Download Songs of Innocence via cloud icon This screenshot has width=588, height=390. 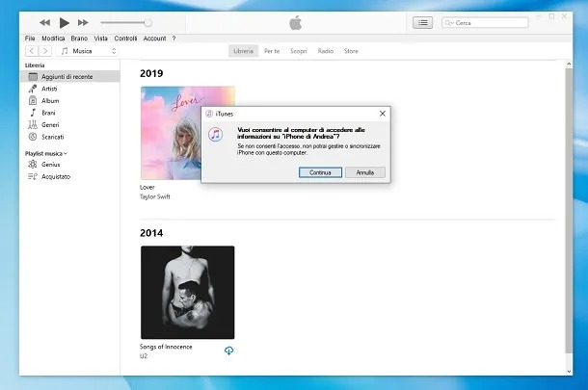pyautogui.click(x=228, y=351)
